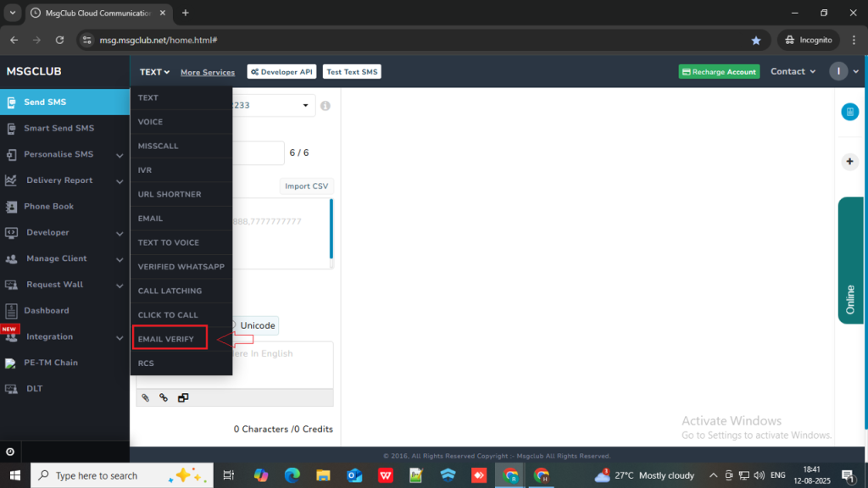Open the Phone Book icon

coord(11,207)
